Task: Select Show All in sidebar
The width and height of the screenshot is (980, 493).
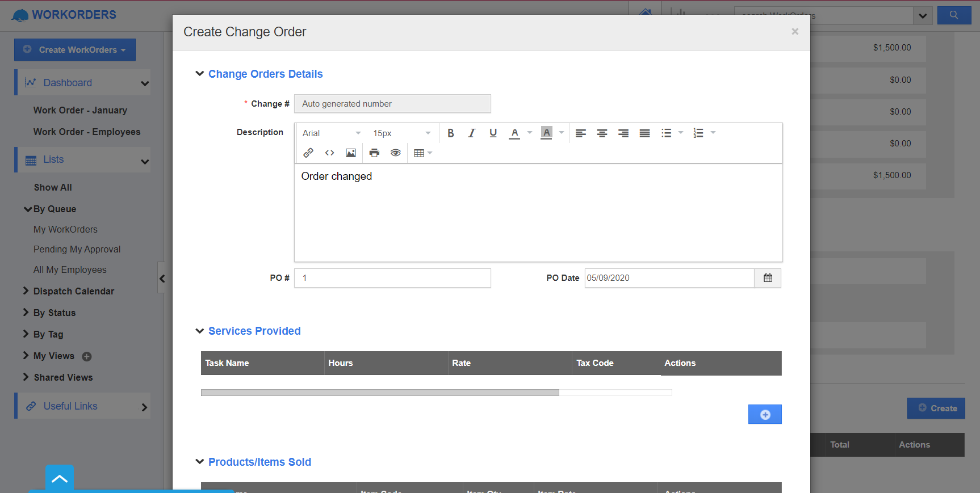Action: click(53, 187)
